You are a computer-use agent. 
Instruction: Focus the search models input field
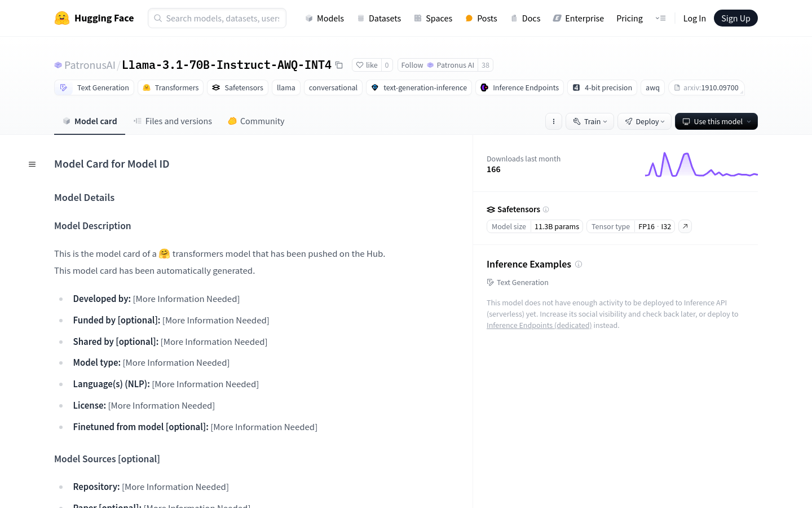217,18
